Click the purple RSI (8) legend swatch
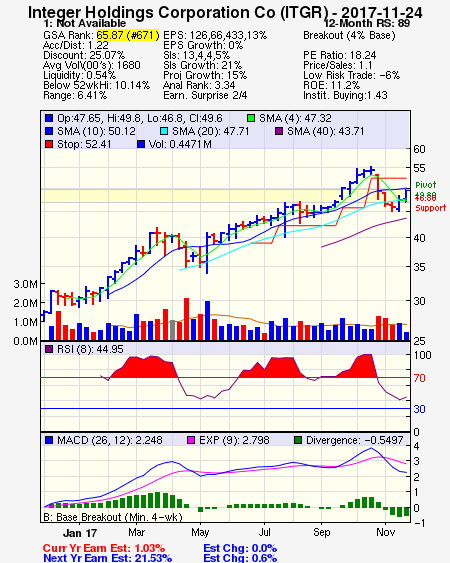450x563 pixels. tap(49, 349)
